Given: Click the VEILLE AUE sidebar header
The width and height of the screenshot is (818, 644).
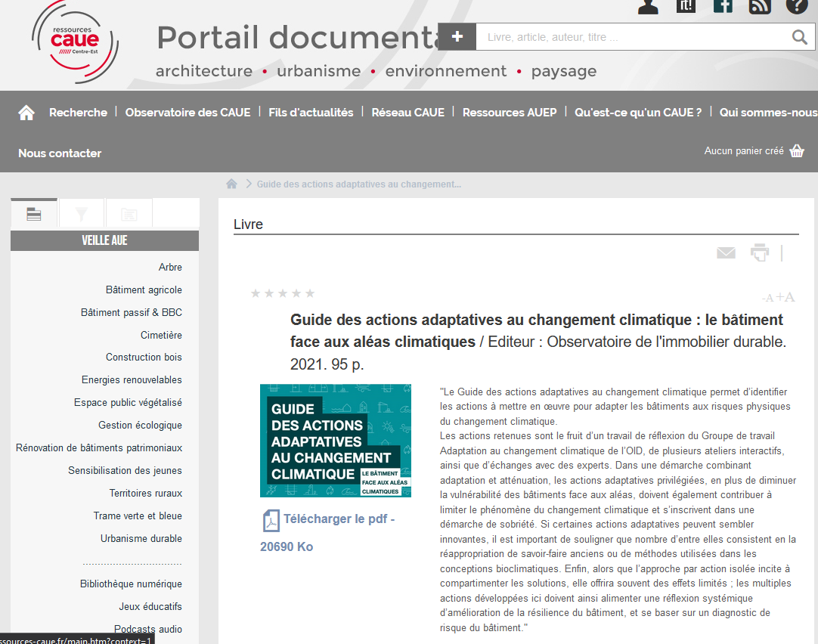Looking at the screenshot, I should [x=105, y=240].
